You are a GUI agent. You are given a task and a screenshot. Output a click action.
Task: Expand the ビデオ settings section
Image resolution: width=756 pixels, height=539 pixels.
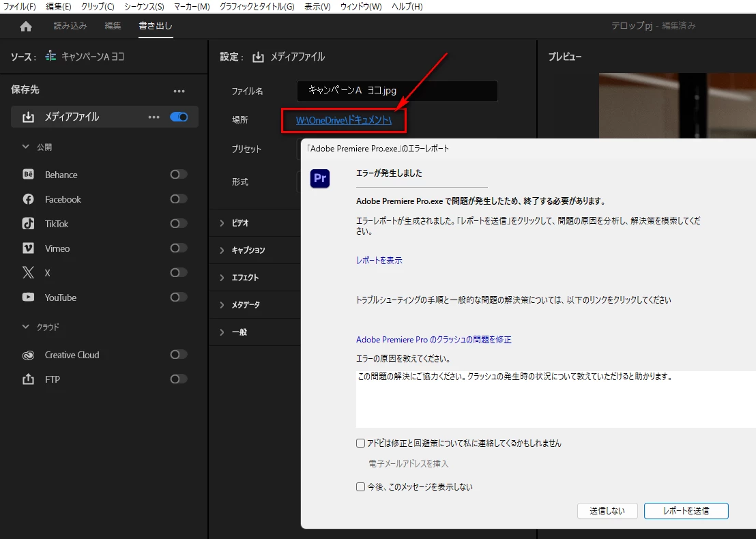coord(222,223)
